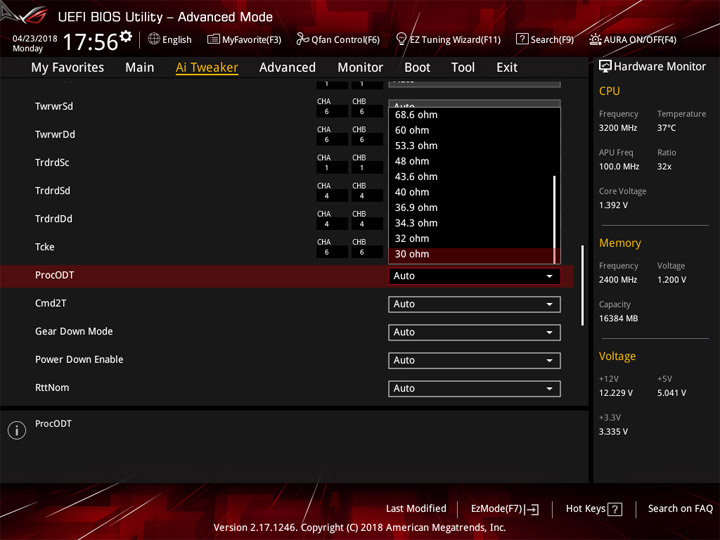This screenshot has width=720, height=540.
Task: Click the 17:56 clock display
Action: click(x=90, y=42)
